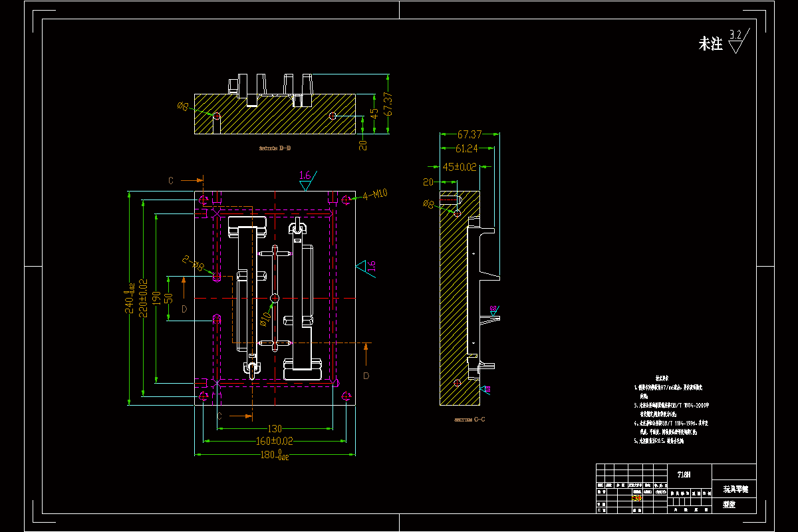
Task: Click the SECTION D-D caption
Action: 275,148
